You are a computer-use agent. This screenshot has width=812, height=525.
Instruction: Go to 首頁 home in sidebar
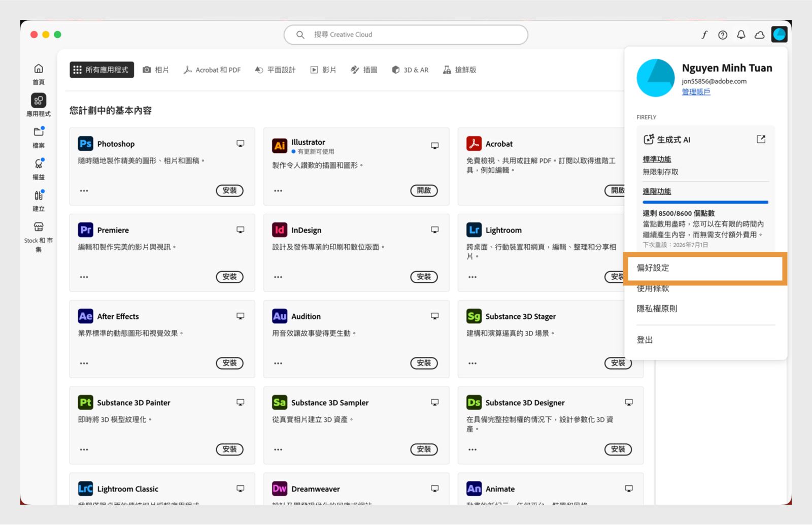39,74
